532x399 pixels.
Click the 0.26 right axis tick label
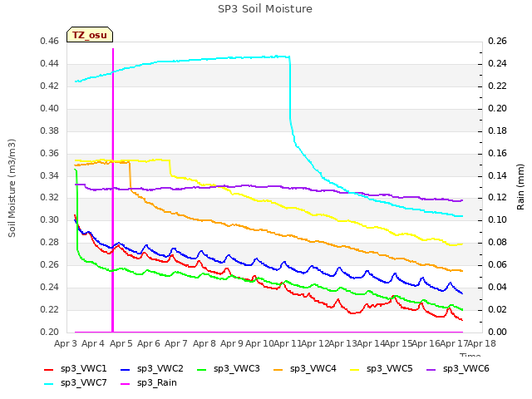pyautogui.click(x=497, y=42)
